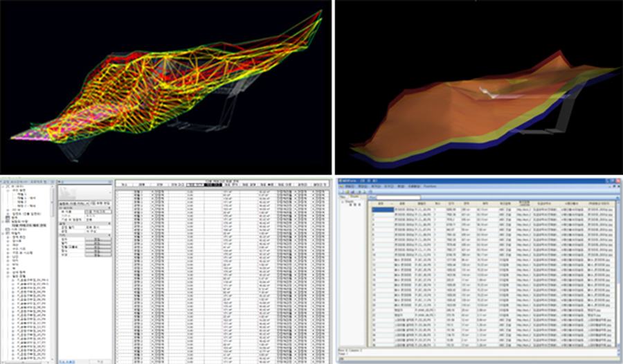Open the Functions menu in spreadsheet window
Viewport: 623px width, 364px height.
(x=429, y=186)
